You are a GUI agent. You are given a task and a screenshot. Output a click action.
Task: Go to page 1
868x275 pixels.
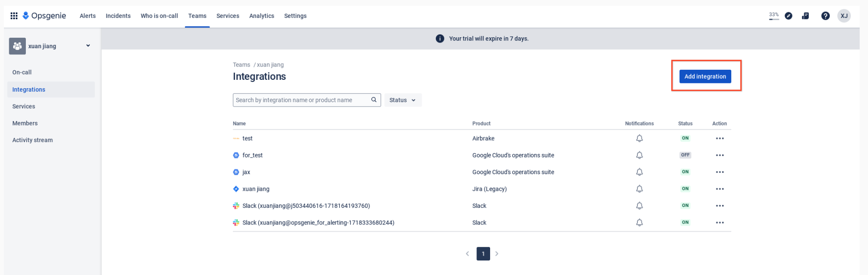click(x=483, y=254)
